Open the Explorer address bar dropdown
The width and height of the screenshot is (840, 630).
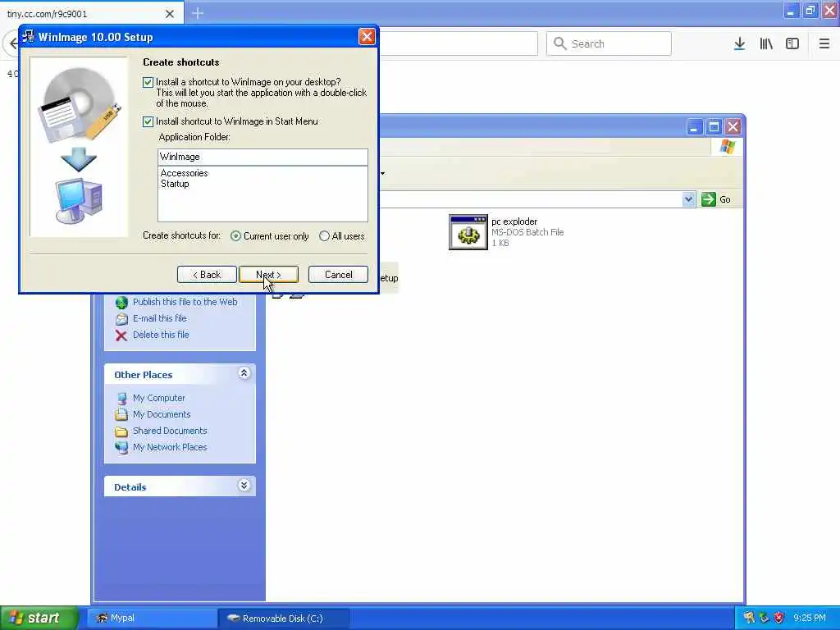(x=689, y=199)
